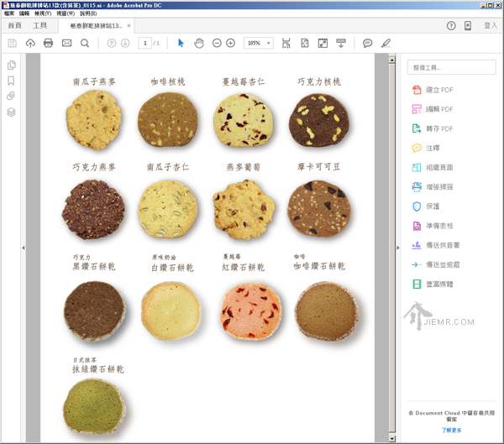Click the fit width scrolling icon
Viewport: 504px width, 444px height.
pos(286,43)
